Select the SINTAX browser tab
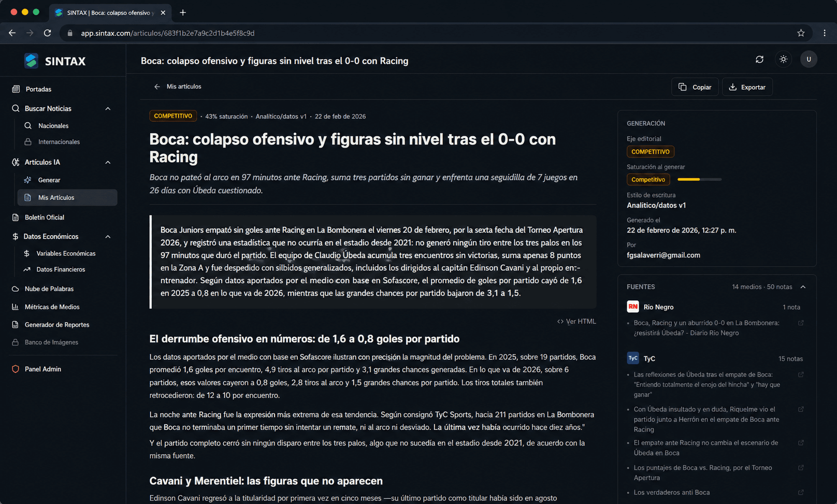 coord(111,12)
